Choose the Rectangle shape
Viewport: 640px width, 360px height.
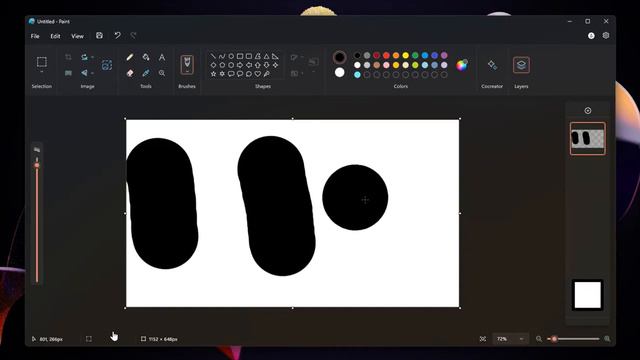240,56
